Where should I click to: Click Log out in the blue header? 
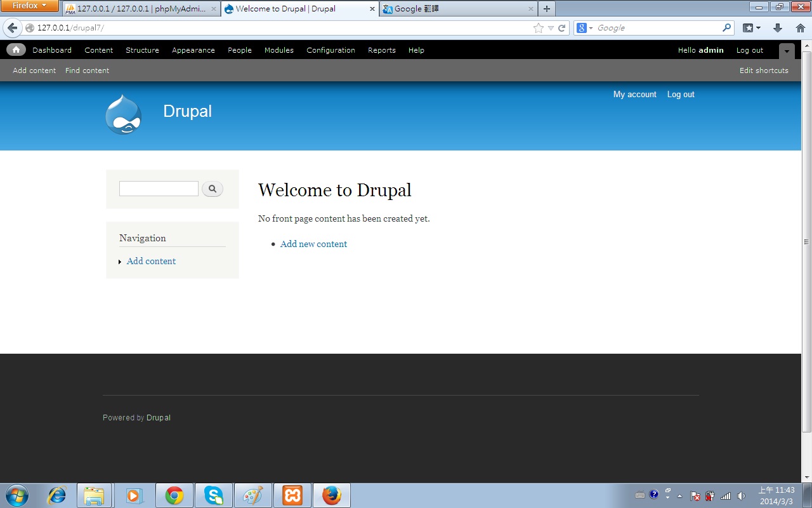click(681, 94)
